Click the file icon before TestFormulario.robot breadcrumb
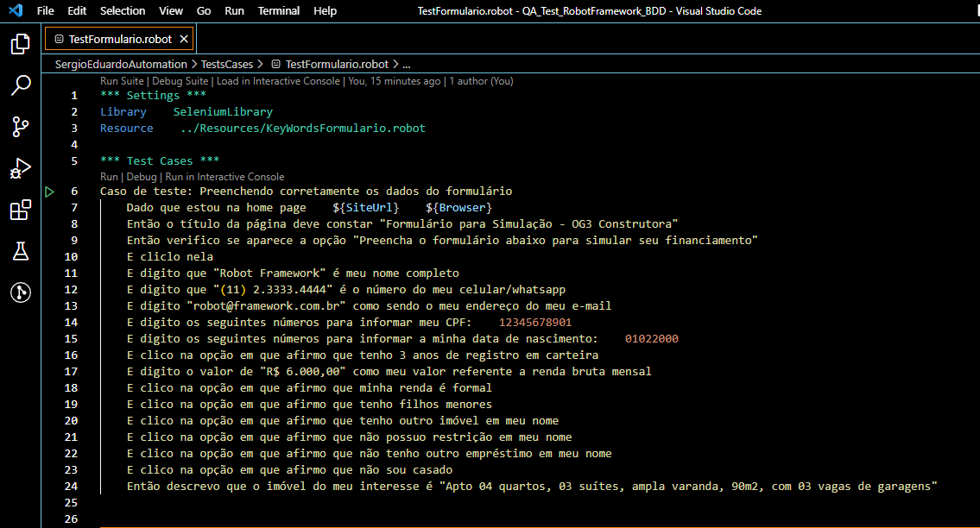 pyautogui.click(x=275, y=65)
